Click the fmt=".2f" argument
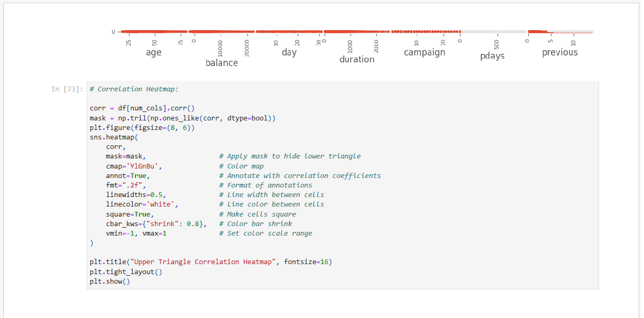Screen dimensions: 644x318 125,185
